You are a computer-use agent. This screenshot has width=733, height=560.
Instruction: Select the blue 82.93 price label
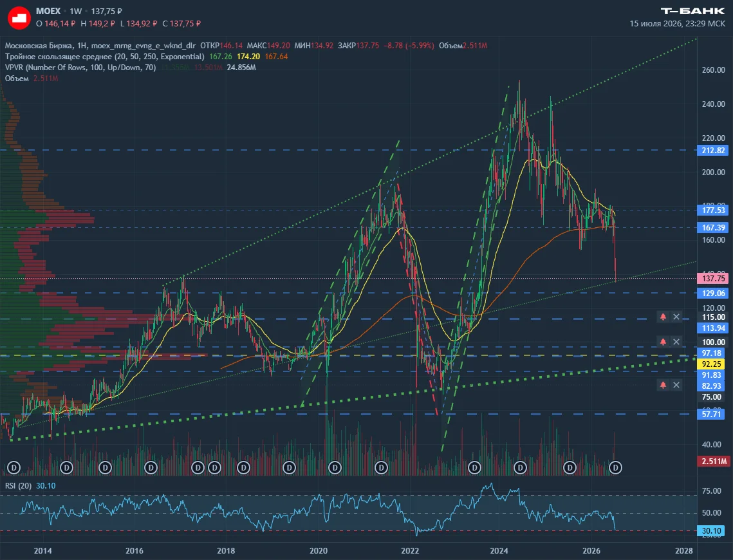712,386
